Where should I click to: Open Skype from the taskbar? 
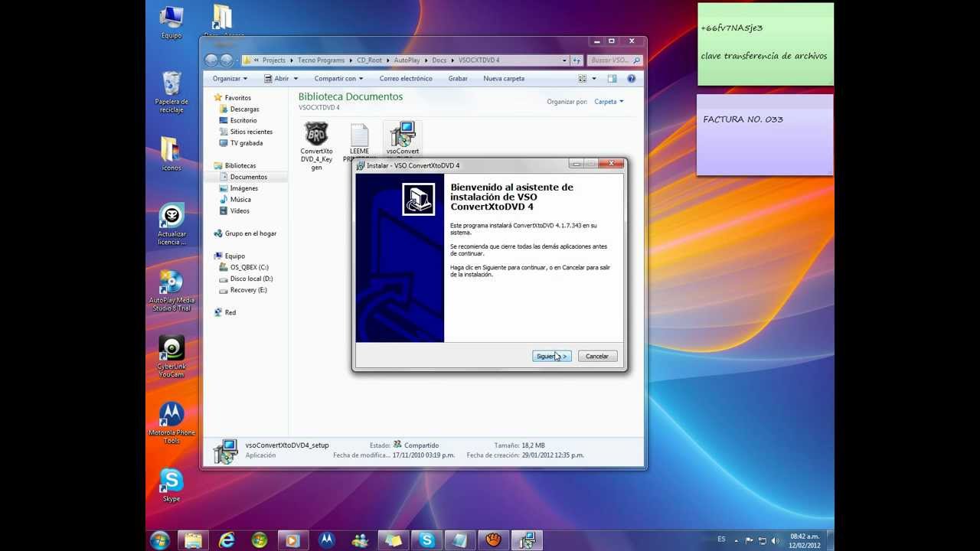(x=426, y=540)
